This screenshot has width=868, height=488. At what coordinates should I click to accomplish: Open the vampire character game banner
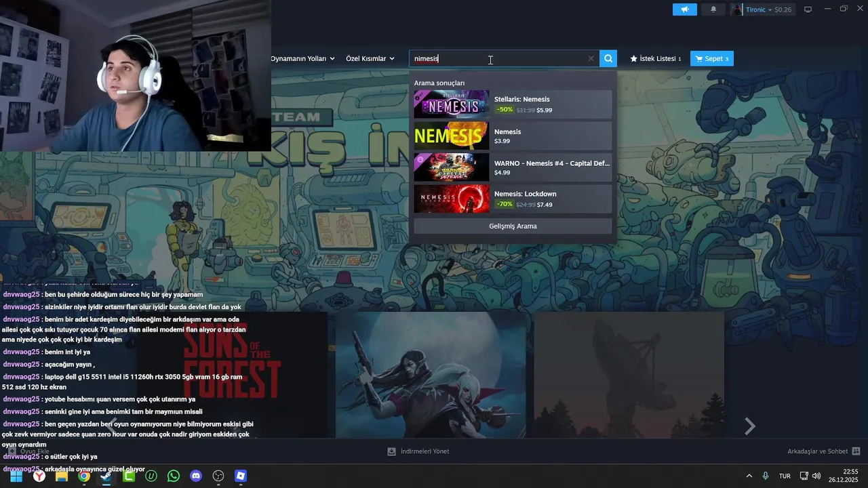pyautogui.click(x=431, y=375)
